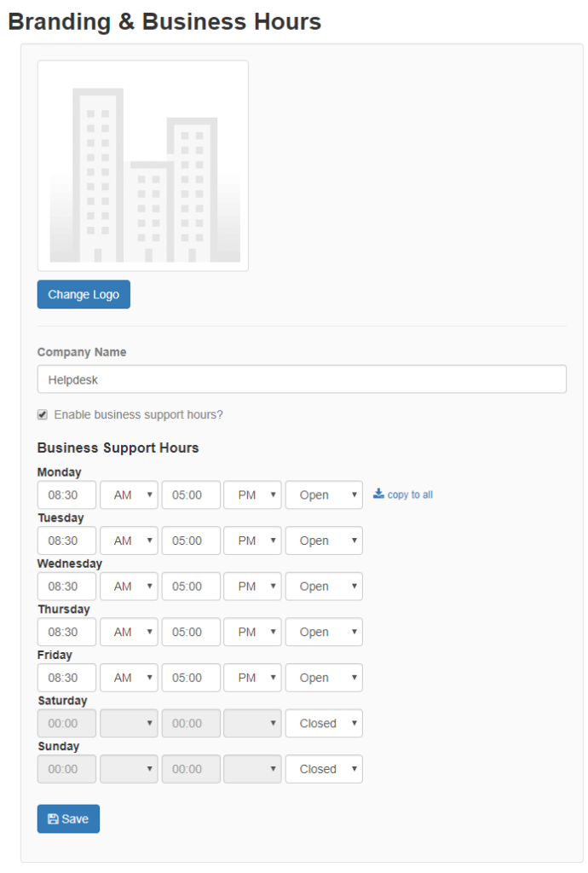This screenshot has height=873, width=588.
Task: Open Thursday status dropdown
Action: (x=324, y=632)
